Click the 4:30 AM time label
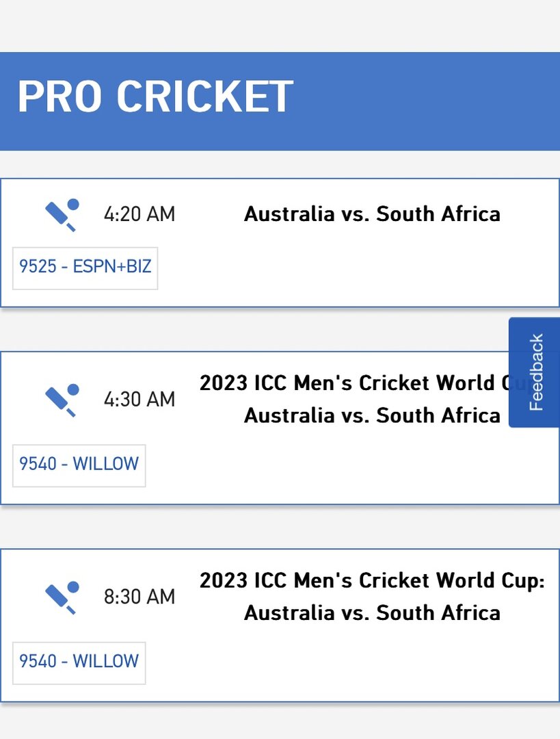The width and height of the screenshot is (560, 739). coord(139,400)
